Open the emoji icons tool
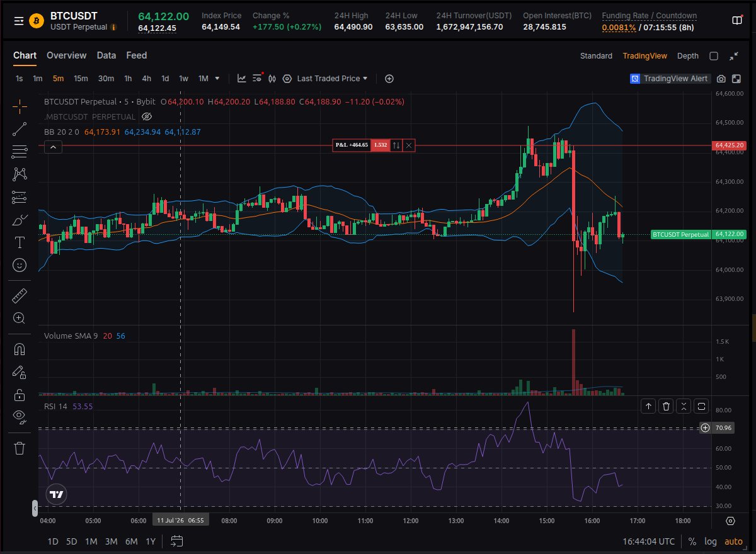This screenshot has height=554, width=756. point(20,265)
